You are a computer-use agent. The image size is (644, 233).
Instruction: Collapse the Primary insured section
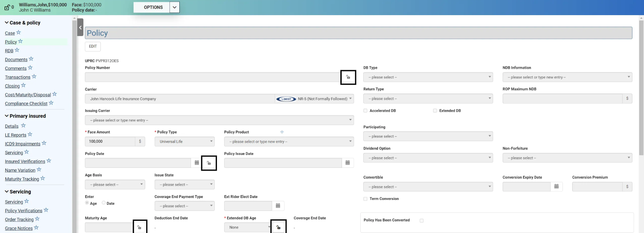[7, 116]
